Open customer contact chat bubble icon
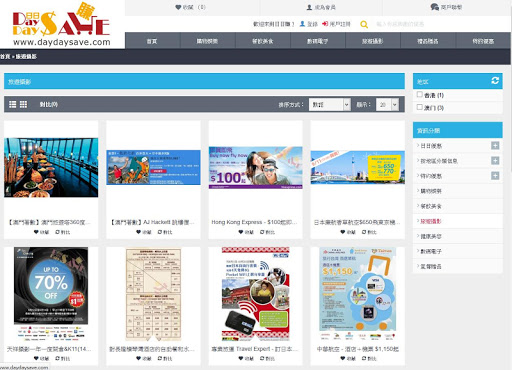 click(x=434, y=7)
